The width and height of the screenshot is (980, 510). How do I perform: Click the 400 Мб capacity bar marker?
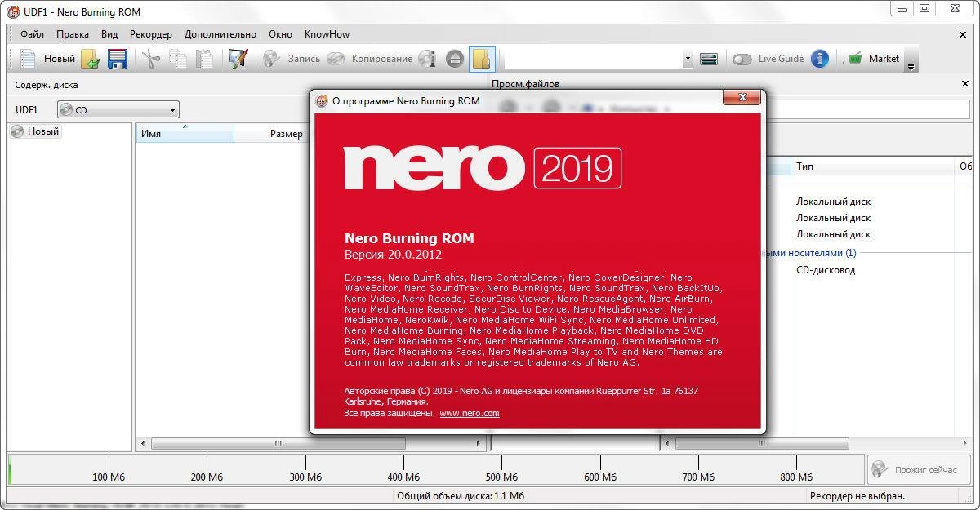(x=403, y=477)
